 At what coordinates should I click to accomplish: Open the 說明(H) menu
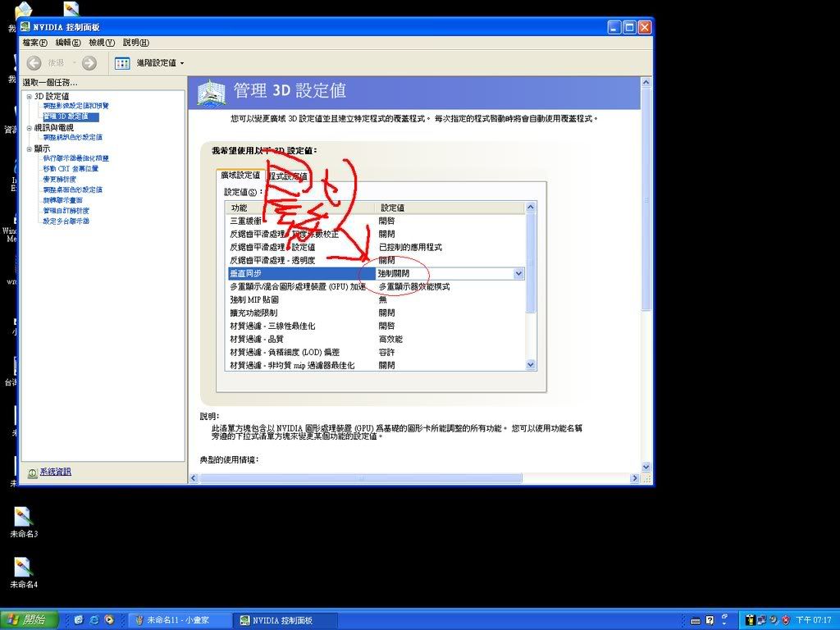pos(135,43)
